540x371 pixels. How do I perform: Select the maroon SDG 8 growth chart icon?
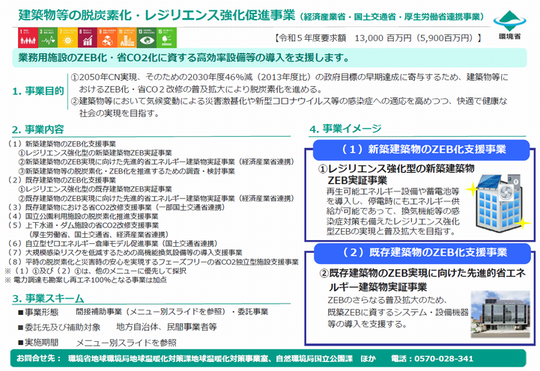click(x=87, y=38)
